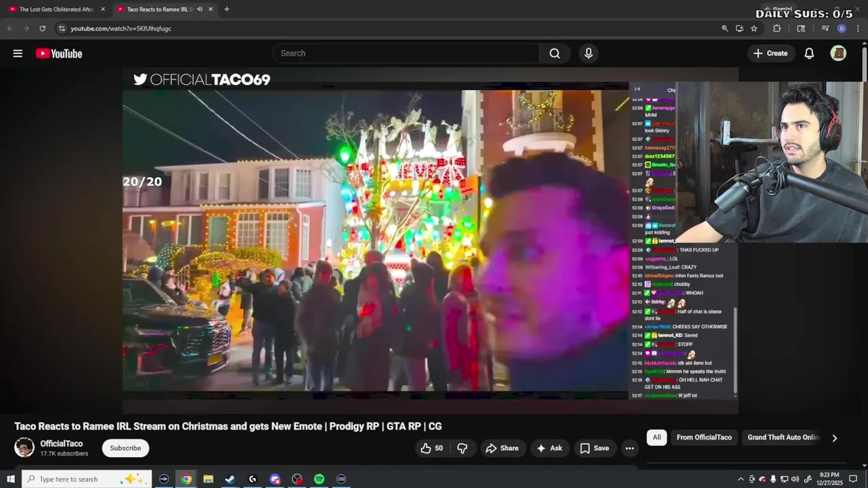
Task: Click in the YouTube search field
Action: click(x=406, y=54)
